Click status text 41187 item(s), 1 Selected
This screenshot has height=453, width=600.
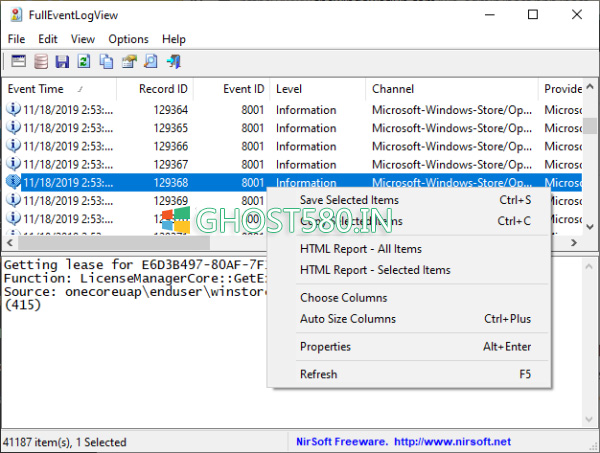65,442
